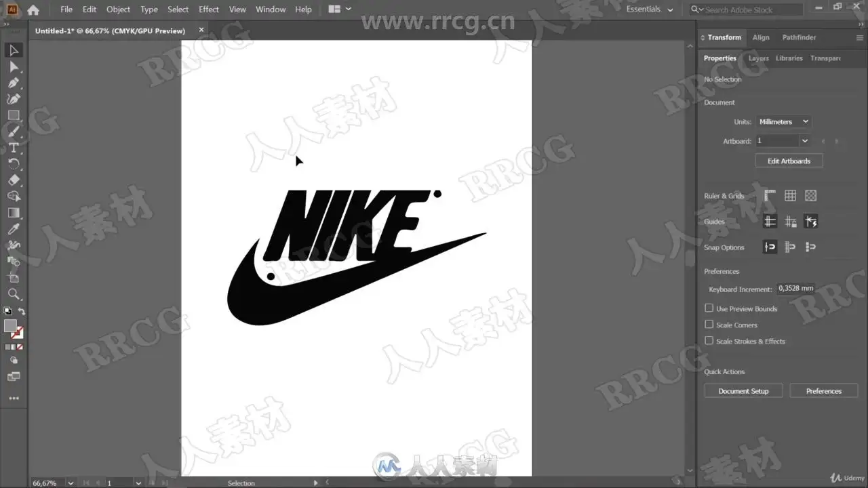Switch to the Libraries tab
This screenshot has width=868, height=488.
click(789, 58)
